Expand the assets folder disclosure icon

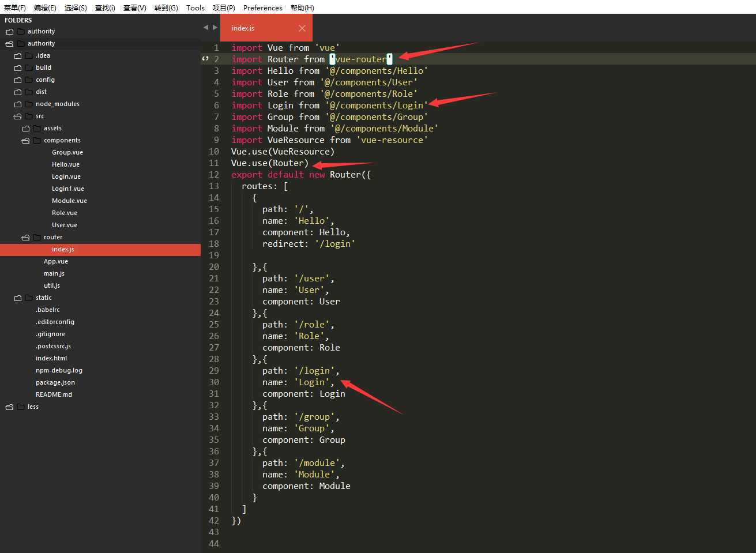(x=26, y=129)
